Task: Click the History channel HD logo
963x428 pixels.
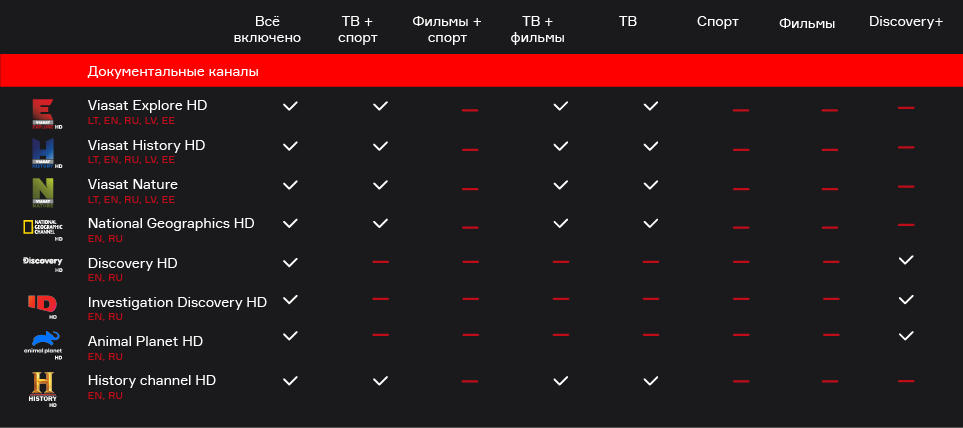Action: [42, 389]
